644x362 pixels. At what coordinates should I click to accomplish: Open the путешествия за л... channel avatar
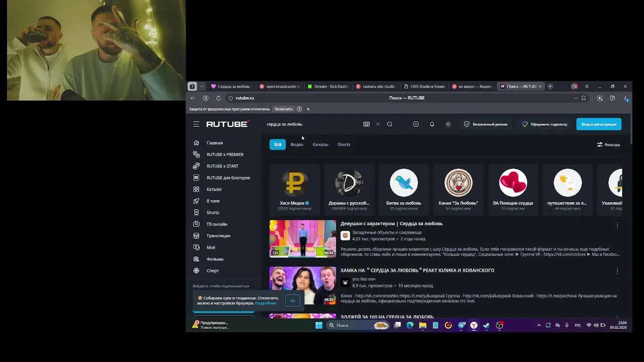pyautogui.click(x=568, y=183)
